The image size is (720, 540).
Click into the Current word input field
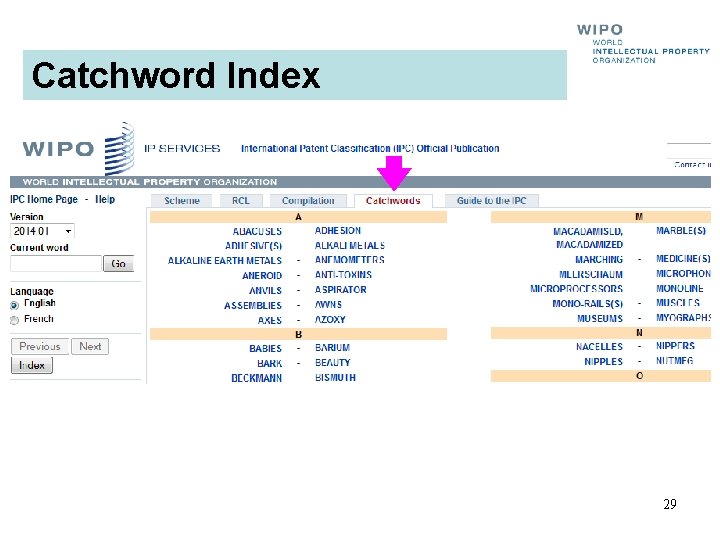[x=56, y=264]
